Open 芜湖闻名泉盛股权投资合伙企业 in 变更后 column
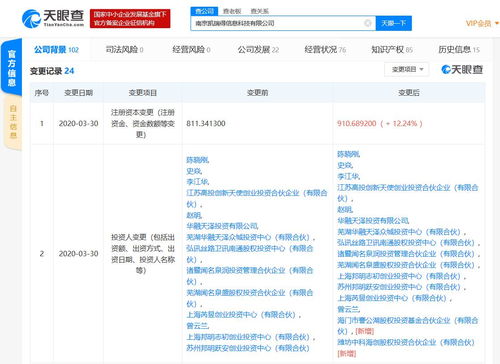The width and height of the screenshot is (500, 364). [x=409, y=265]
